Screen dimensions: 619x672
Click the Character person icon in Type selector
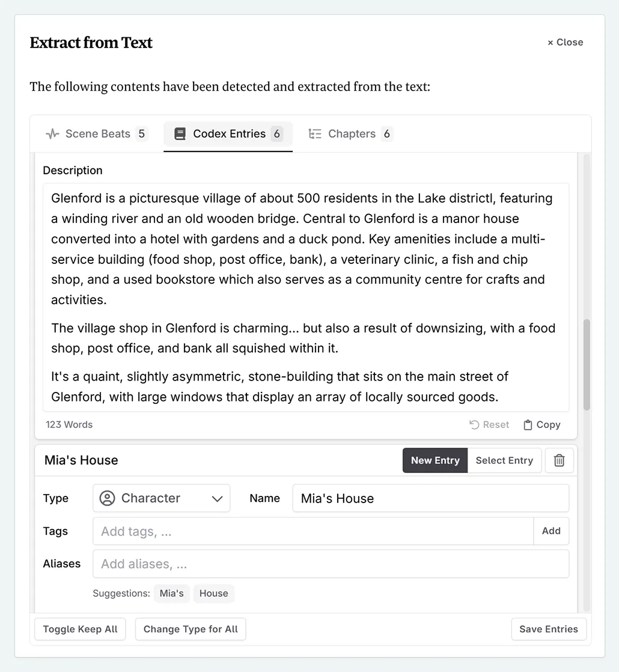click(x=107, y=498)
